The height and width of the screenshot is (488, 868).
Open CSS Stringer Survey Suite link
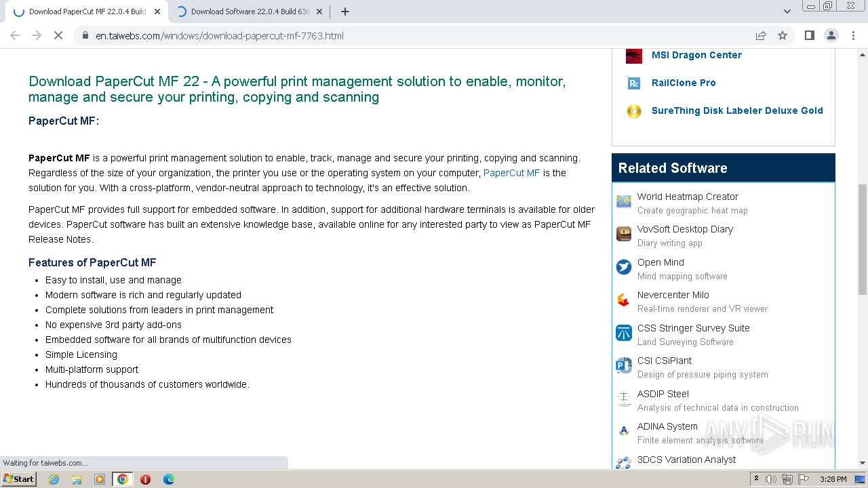click(693, 328)
